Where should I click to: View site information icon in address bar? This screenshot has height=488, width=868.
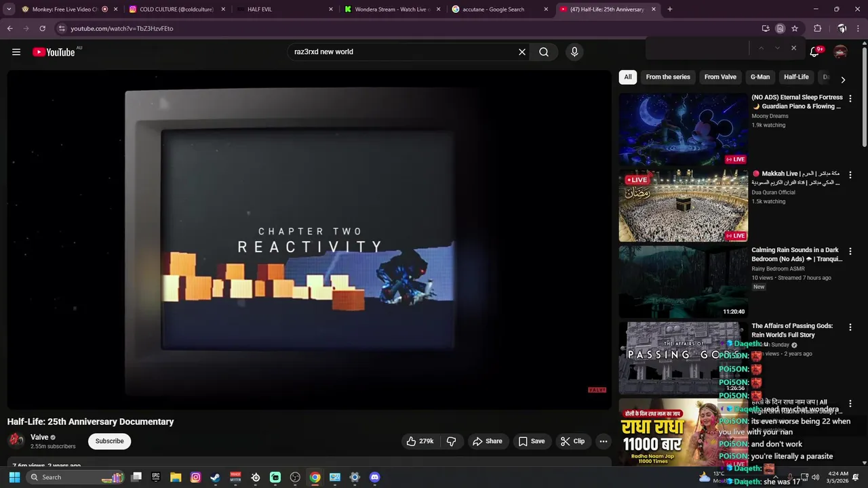coord(62,28)
